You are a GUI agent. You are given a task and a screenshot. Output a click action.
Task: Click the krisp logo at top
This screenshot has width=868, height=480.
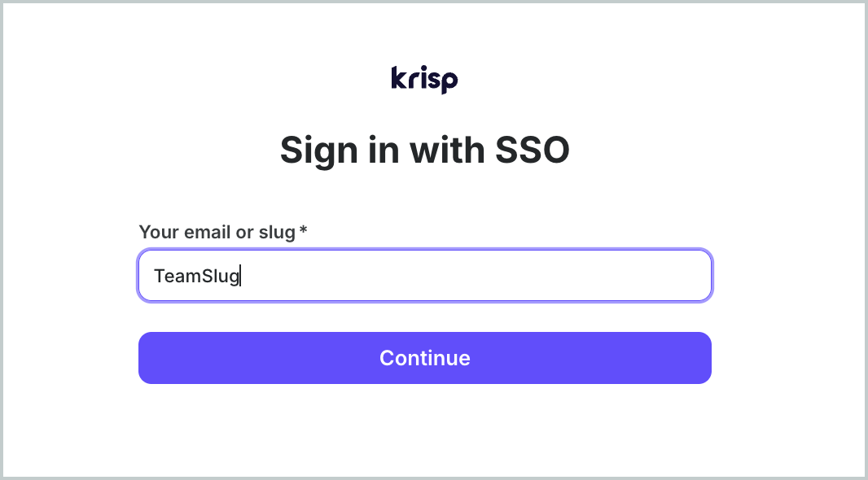[x=424, y=80]
